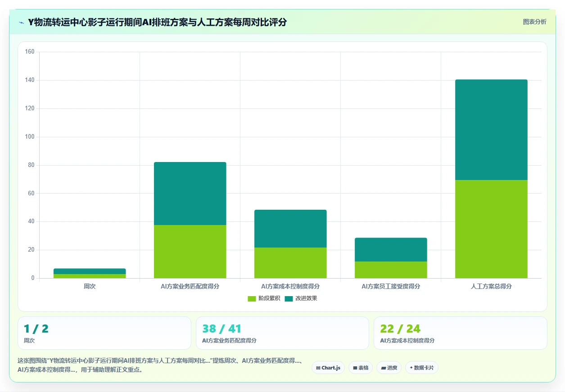Screen dimensions: 565x392
Task: Open the 22 / 24 data card
Action: [x=461, y=333]
